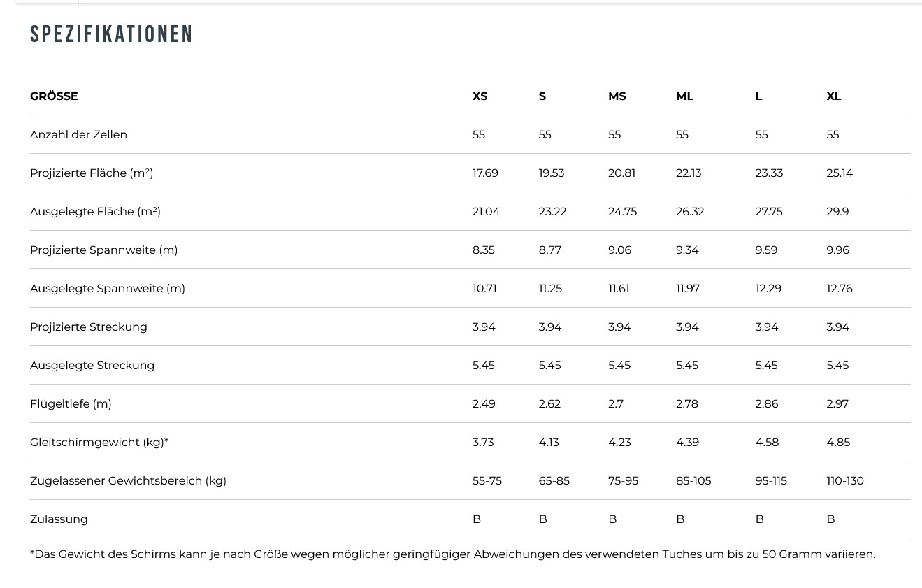Click the 29.9 laid-out area value
922x588 pixels.
[x=837, y=212]
